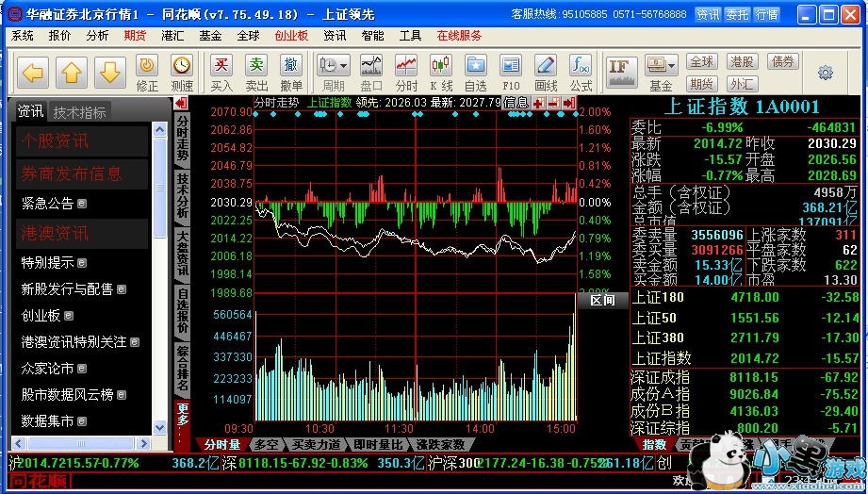Click the 修正 correction icon
The height and width of the screenshot is (494, 868).
pyautogui.click(x=147, y=74)
